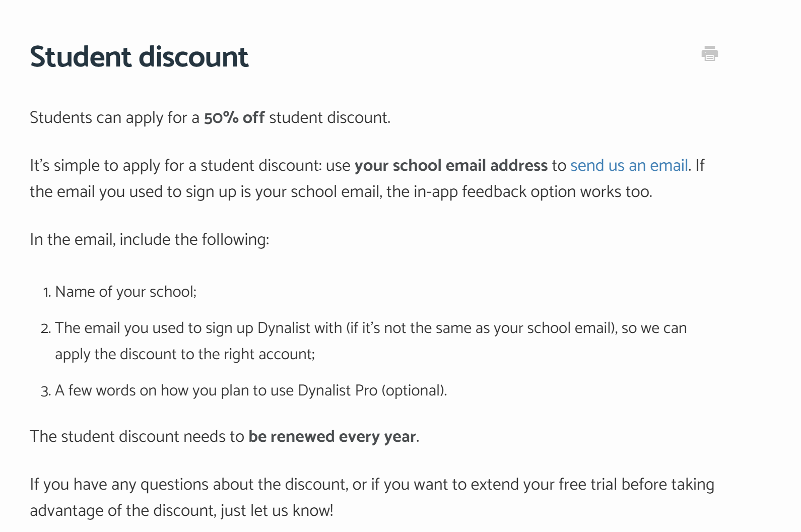Click 'apply the discount to the right account' line

pos(185,354)
